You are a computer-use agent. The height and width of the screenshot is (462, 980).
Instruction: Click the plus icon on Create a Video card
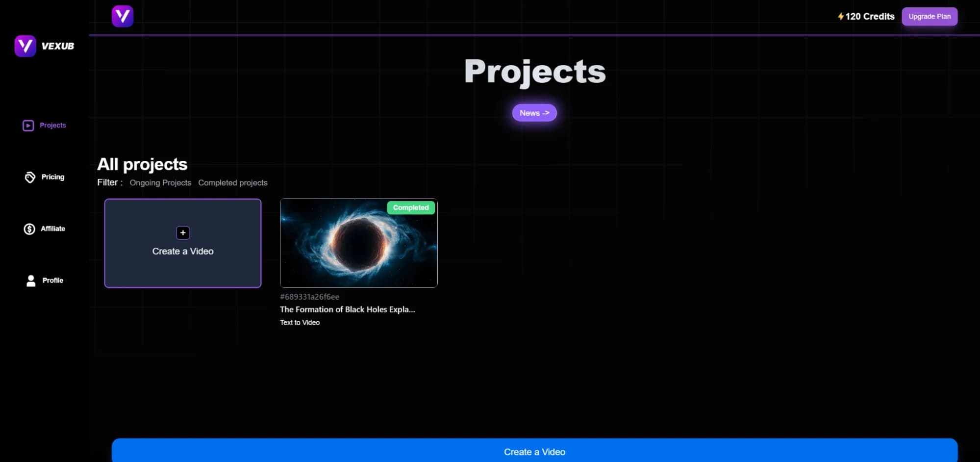(182, 233)
